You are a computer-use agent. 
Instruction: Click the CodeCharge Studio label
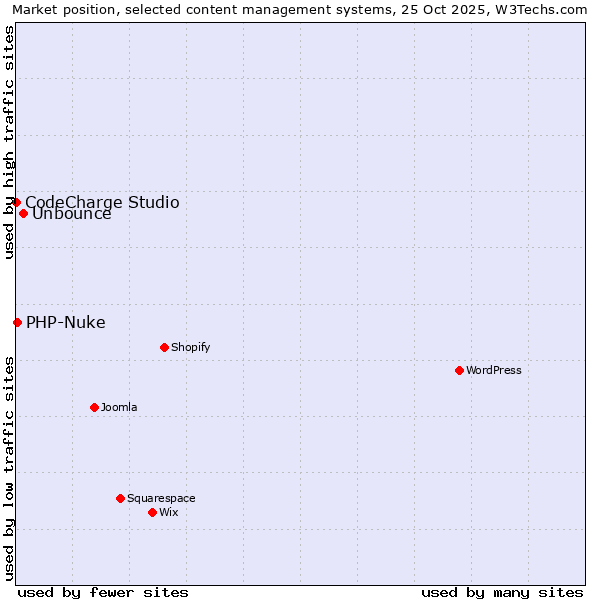[x=102, y=202]
